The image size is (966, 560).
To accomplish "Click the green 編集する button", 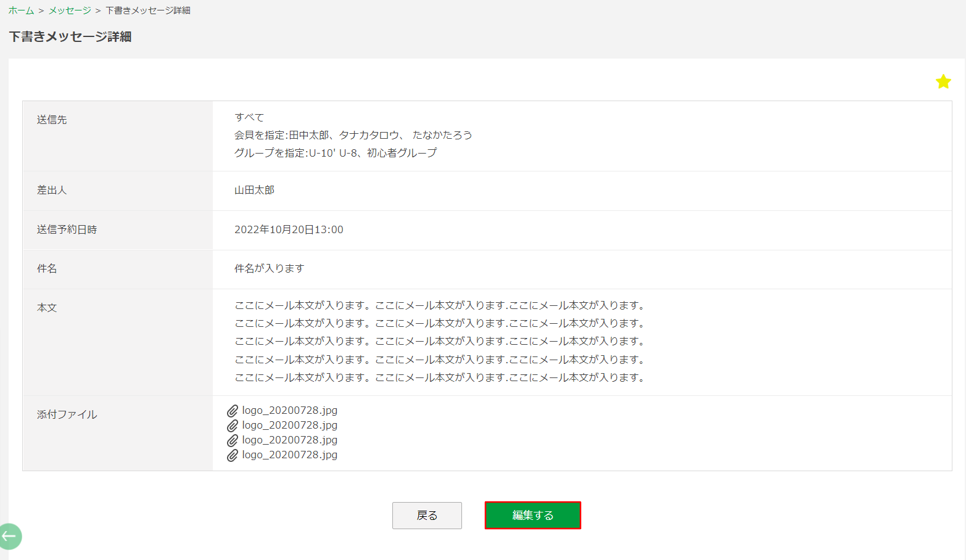I will tap(533, 515).
